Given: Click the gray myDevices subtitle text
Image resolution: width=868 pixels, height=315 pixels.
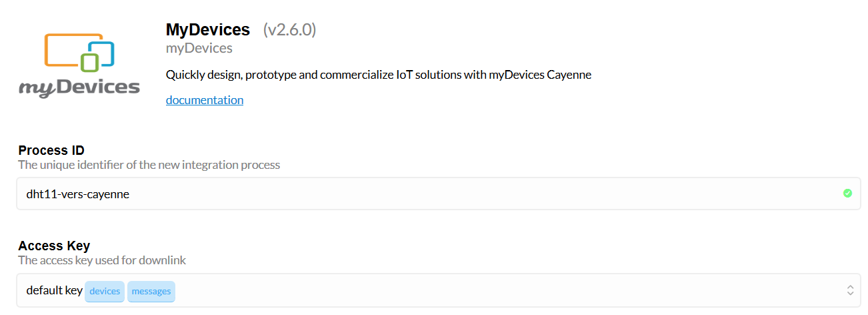Looking at the screenshot, I should click(199, 49).
